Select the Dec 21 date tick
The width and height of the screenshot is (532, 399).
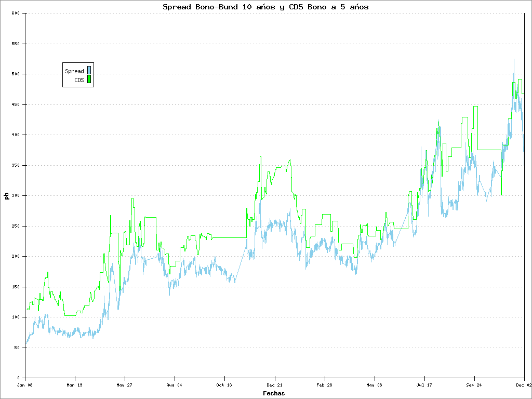coord(274,385)
